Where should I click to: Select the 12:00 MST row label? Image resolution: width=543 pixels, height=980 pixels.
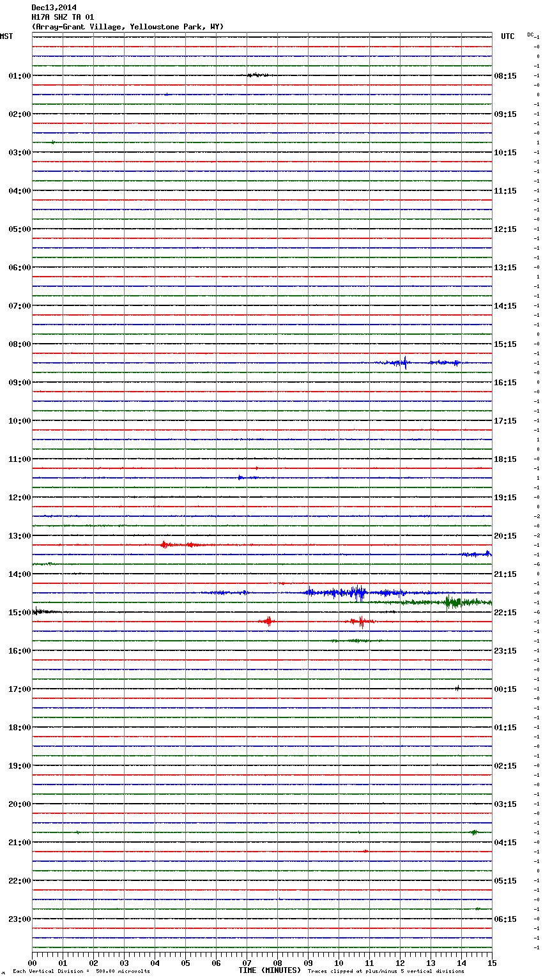[x=20, y=498]
